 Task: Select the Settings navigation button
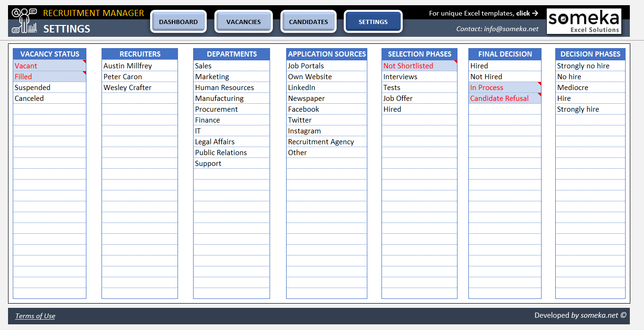click(373, 22)
